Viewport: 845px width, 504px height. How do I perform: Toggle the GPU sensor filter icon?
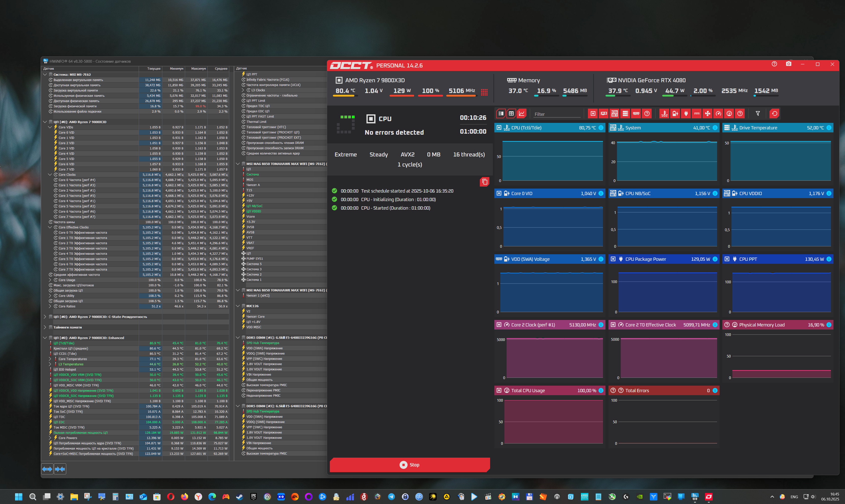pyautogui.click(x=603, y=114)
